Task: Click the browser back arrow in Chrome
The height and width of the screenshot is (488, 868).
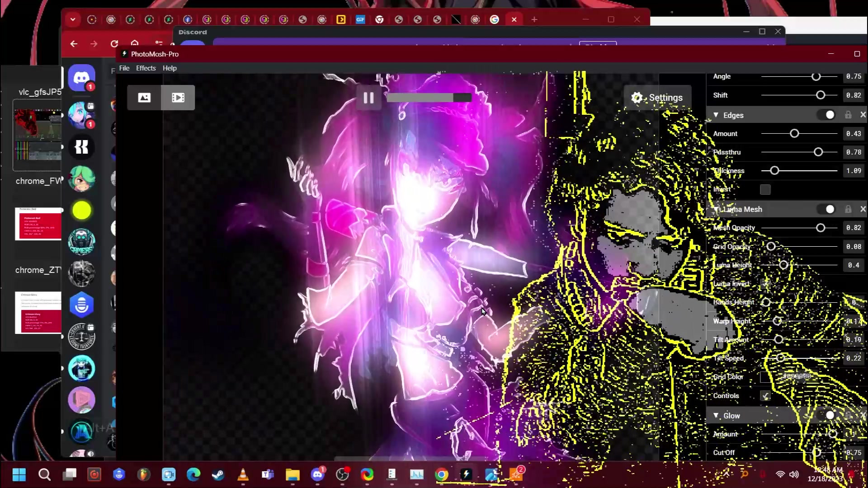Action: (74, 44)
